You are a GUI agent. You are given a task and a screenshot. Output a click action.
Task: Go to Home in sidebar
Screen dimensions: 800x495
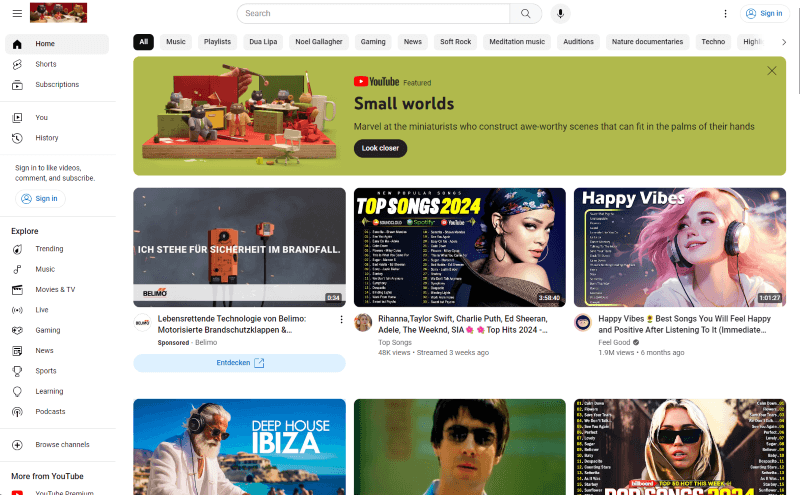tap(57, 44)
